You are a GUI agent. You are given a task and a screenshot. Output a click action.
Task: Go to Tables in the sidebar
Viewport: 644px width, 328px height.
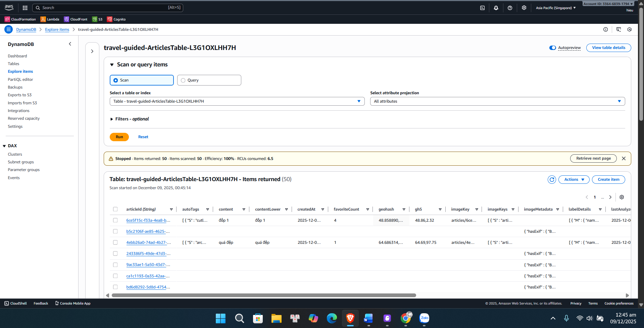click(13, 64)
